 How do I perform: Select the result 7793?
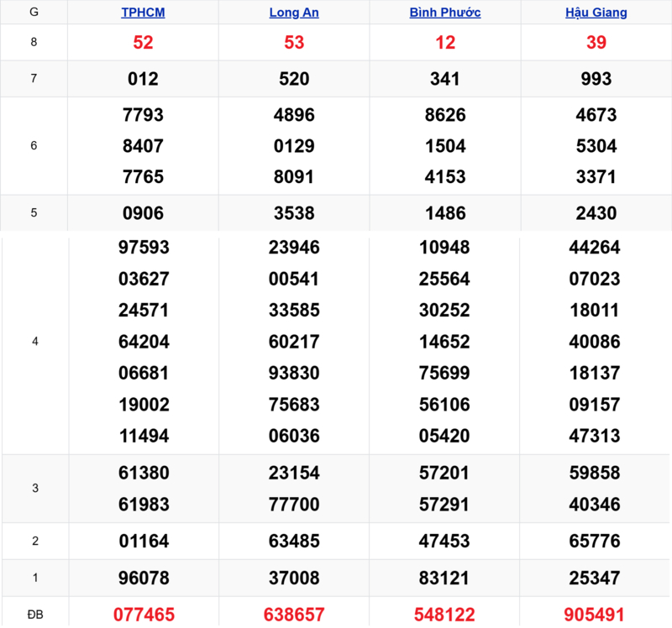point(143,115)
